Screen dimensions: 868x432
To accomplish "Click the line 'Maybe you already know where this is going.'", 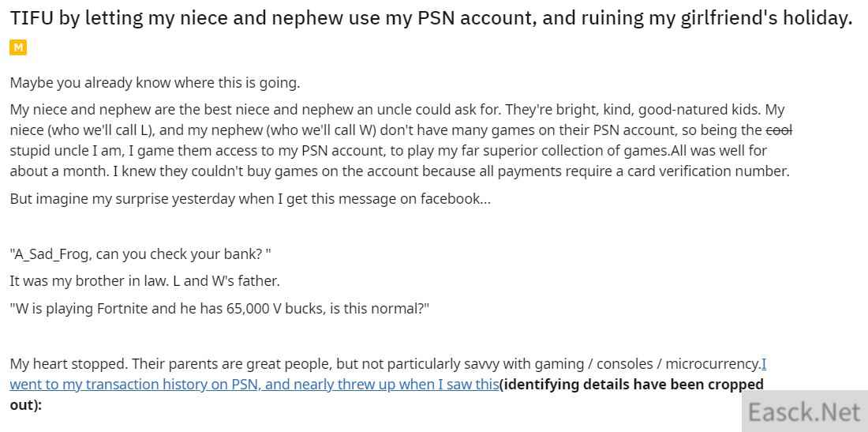I will 155,83.
